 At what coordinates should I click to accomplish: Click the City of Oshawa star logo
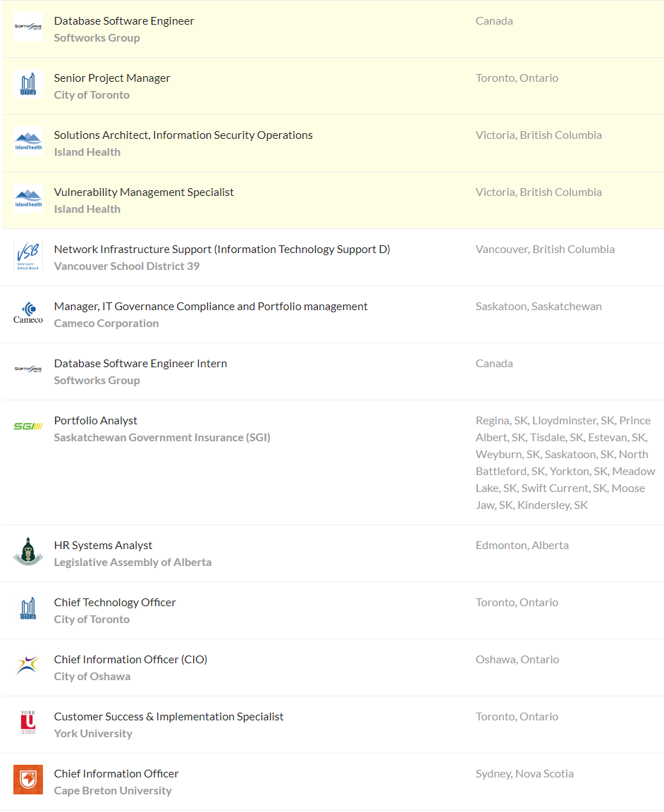coord(28,666)
